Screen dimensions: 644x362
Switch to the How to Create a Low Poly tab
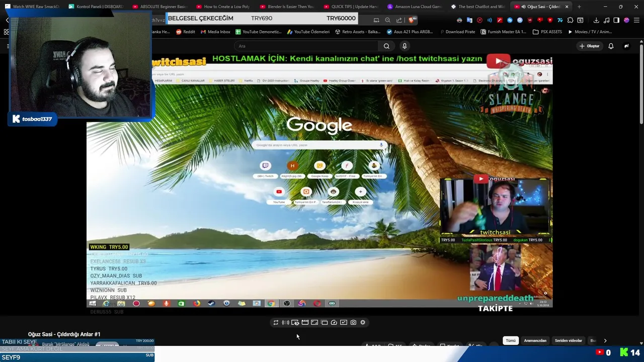(x=223, y=7)
